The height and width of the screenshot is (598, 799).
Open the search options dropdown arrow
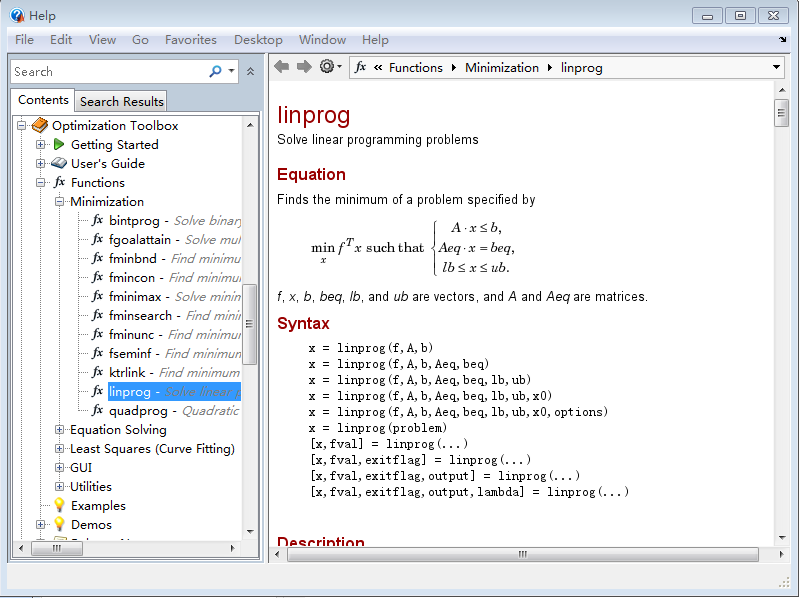[x=231, y=71]
